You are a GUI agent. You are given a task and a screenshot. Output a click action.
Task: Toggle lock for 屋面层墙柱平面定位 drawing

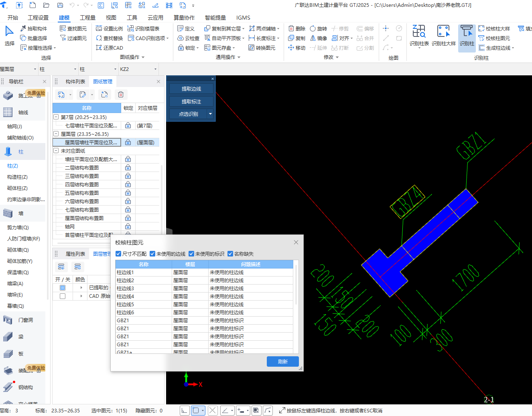(128, 142)
